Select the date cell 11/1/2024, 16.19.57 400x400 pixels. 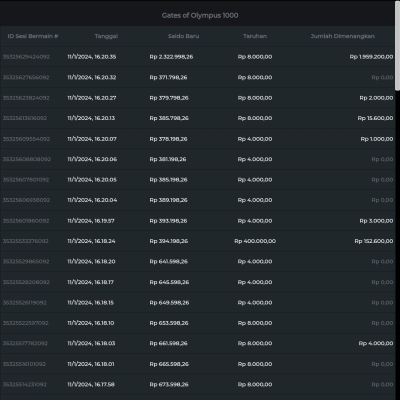pyautogui.click(x=91, y=221)
